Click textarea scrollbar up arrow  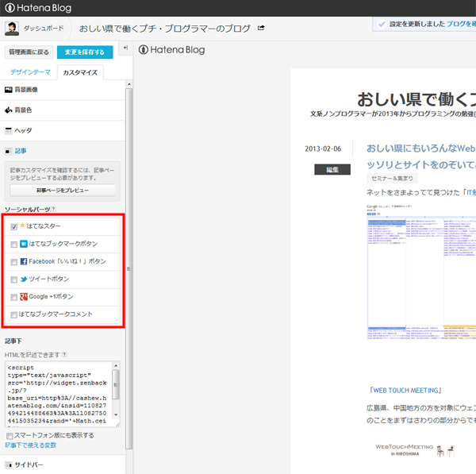[116, 365]
